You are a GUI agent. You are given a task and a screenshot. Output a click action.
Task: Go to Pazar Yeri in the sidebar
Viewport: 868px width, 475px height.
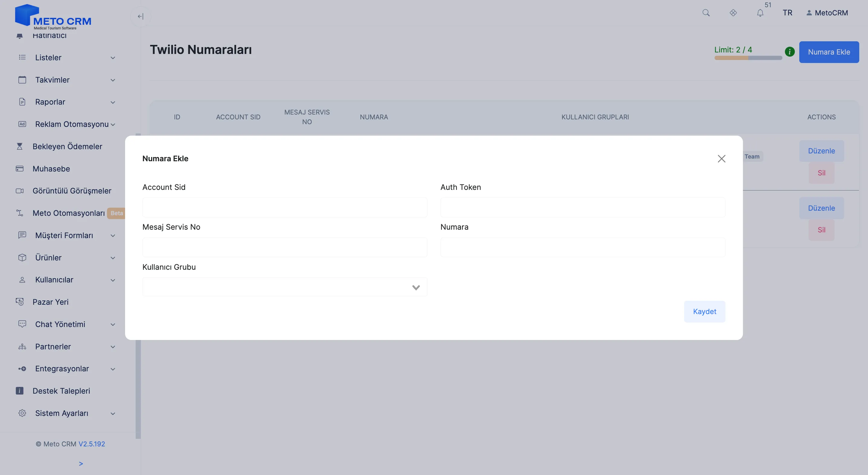click(51, 302)
